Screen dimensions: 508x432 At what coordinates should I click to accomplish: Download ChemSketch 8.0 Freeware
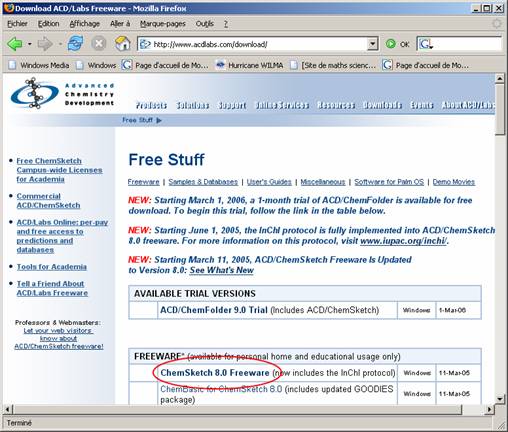click(x=215, y=373)
